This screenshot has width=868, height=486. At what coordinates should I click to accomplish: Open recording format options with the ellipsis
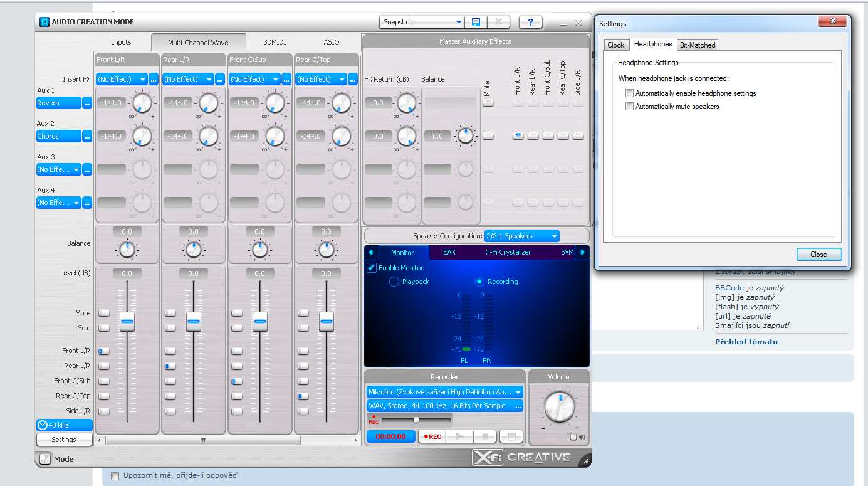(x=518, y=406)
